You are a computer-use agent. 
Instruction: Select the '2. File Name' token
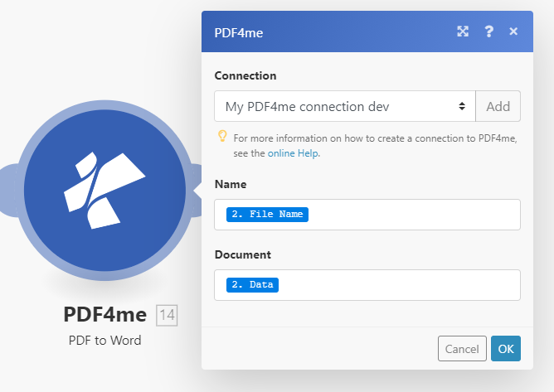(x=267, y=215)
